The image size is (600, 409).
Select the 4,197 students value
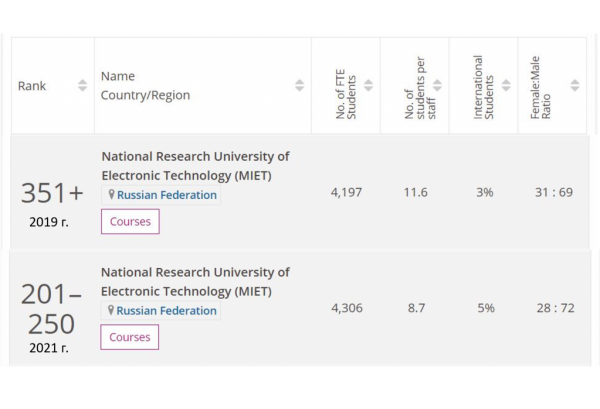point(346,192)
